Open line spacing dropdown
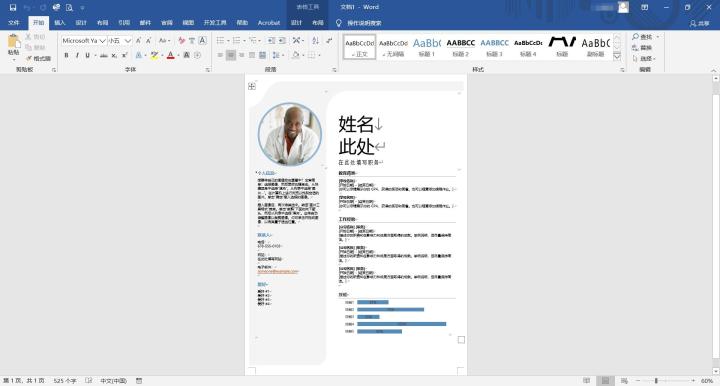720x386 pixels. tap(282, 56)
